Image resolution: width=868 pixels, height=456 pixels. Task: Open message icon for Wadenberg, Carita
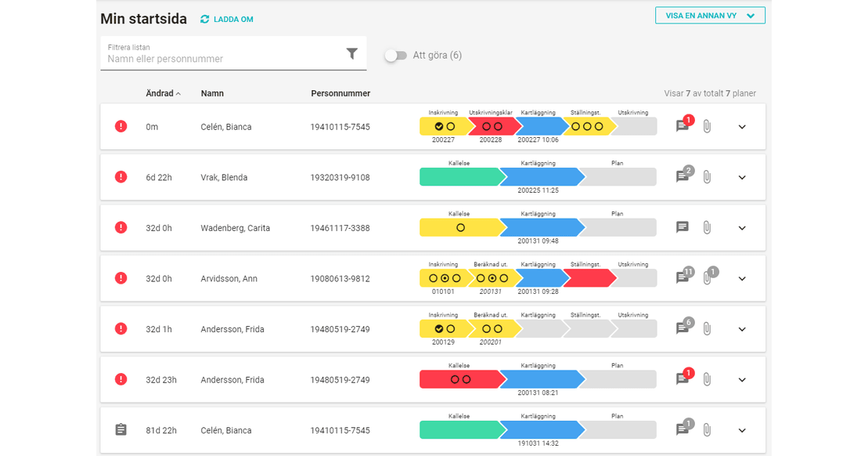pyautogui.click(x=683, y=227)
